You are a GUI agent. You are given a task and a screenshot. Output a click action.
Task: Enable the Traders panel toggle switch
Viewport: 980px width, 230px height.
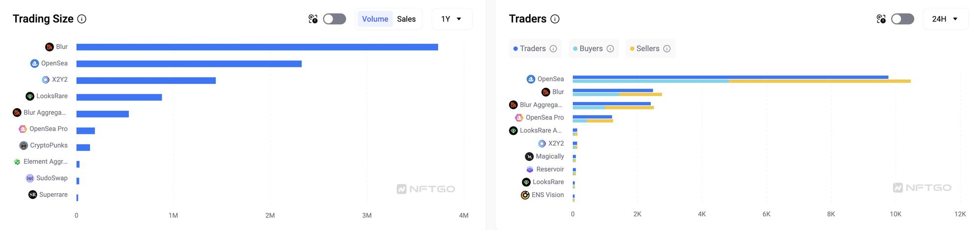point(902,19)
